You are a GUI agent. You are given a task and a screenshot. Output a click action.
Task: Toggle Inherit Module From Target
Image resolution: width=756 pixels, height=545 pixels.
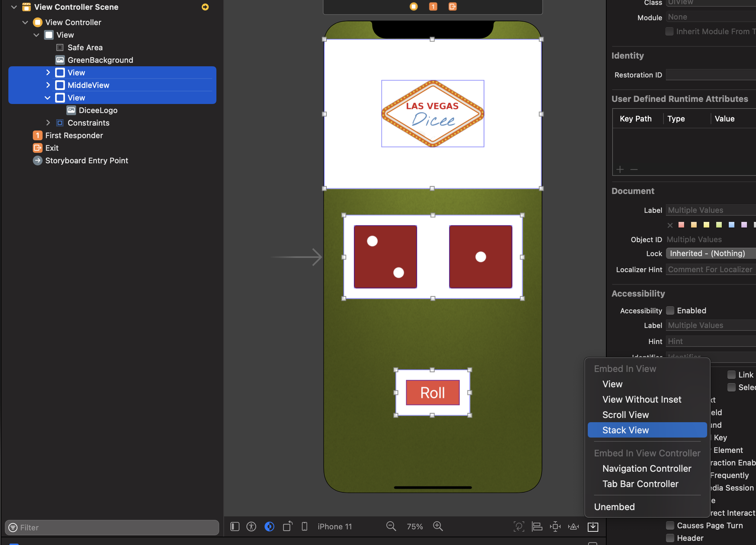coord(669,31)
